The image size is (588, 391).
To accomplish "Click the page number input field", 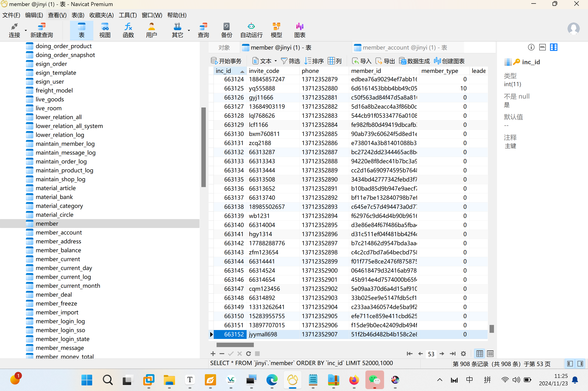I will click(431, 354).
